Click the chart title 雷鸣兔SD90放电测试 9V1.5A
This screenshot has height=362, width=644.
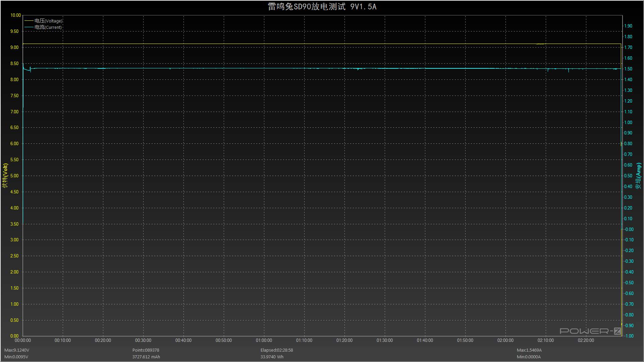(322, 7)
